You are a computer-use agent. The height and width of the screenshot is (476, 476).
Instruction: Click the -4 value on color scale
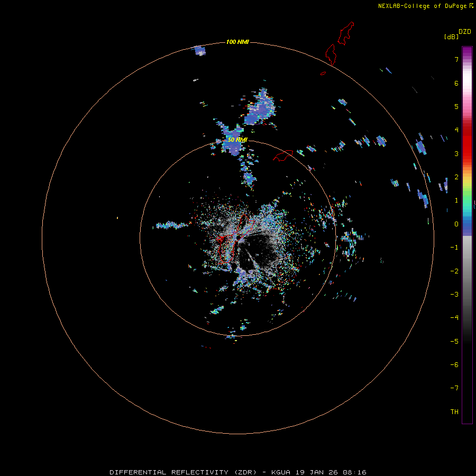(x=454, y=318)
